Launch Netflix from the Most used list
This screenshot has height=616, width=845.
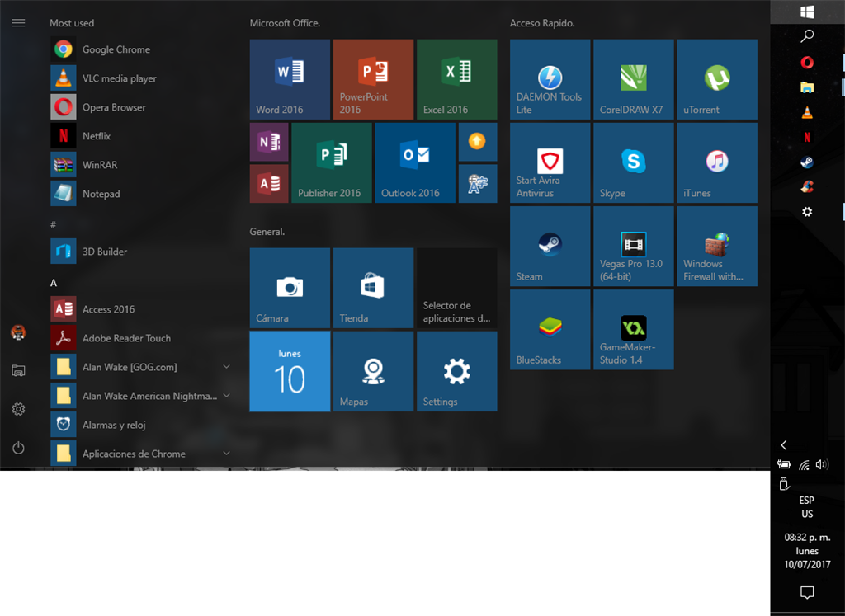(x=140, y=136)
